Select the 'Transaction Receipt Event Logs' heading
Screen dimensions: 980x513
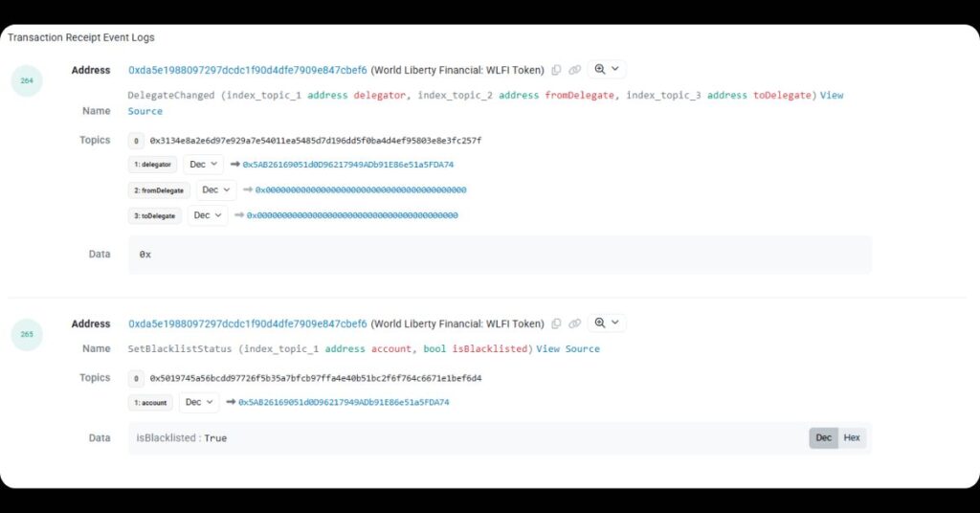click(x=81, y=37)
